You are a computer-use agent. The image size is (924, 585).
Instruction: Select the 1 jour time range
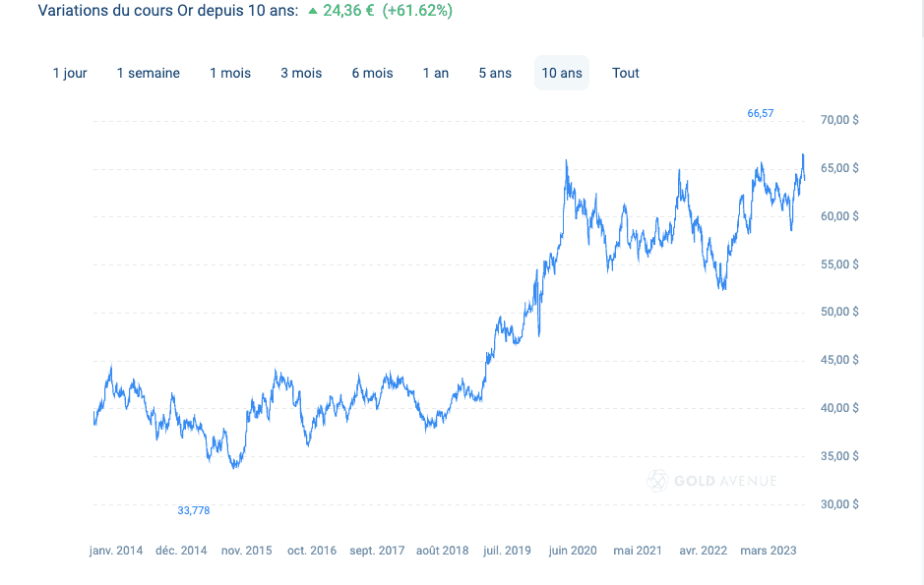[70, 73]
